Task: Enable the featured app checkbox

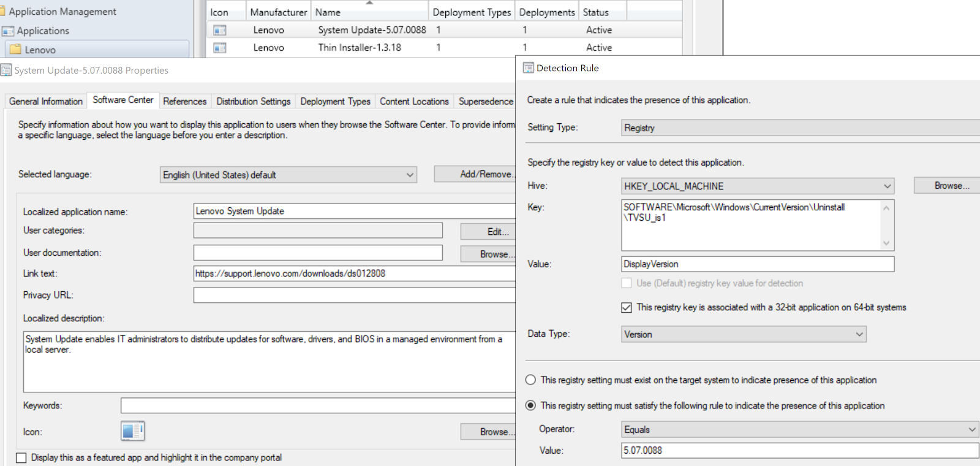Action: pyautogui.click(x=21, y=457)
